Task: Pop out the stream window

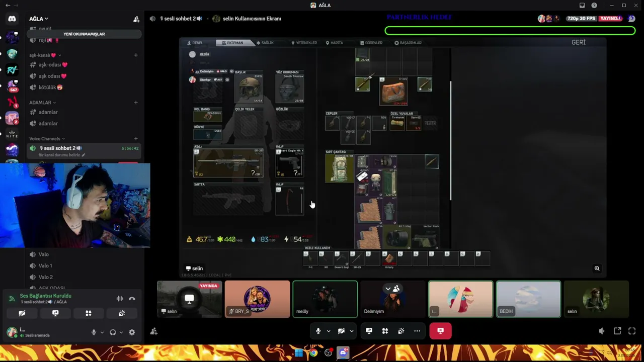Action: 617,331
